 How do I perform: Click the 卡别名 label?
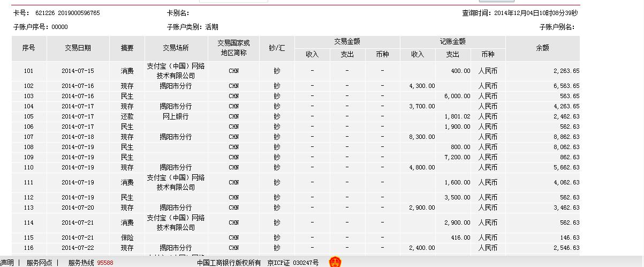[178, 13]
